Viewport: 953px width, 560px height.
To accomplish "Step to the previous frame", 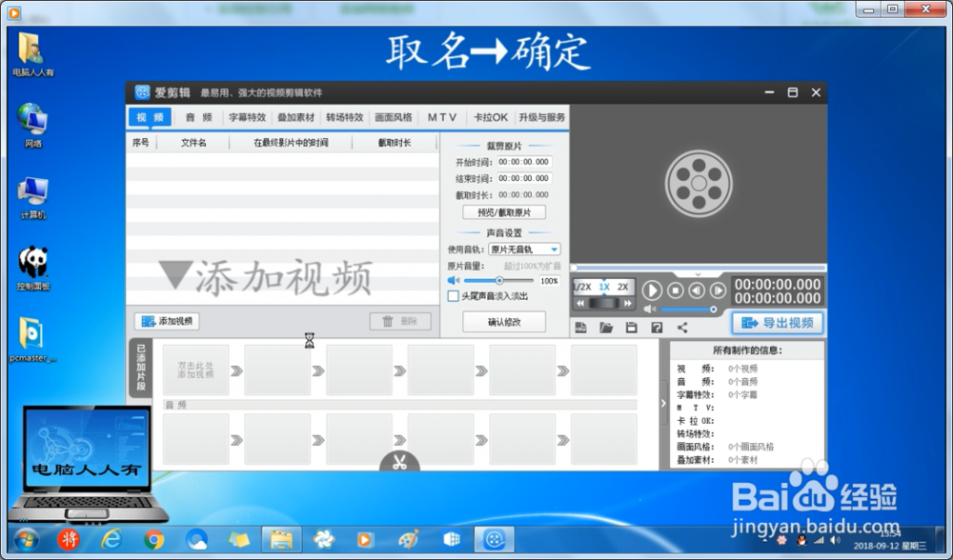I will point(697,290).
